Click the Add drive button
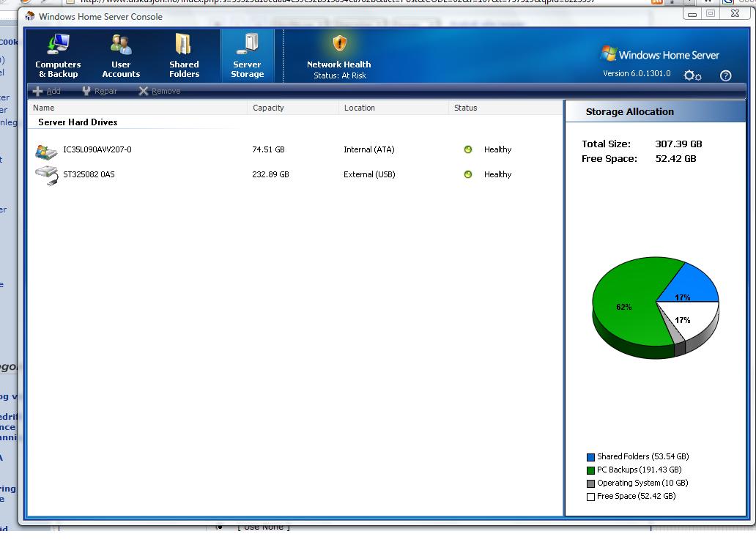 pyautogui.click(x=47, y=91)
